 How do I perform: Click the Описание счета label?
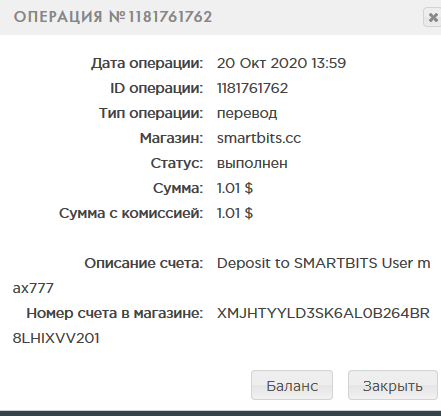pos(144,263)
